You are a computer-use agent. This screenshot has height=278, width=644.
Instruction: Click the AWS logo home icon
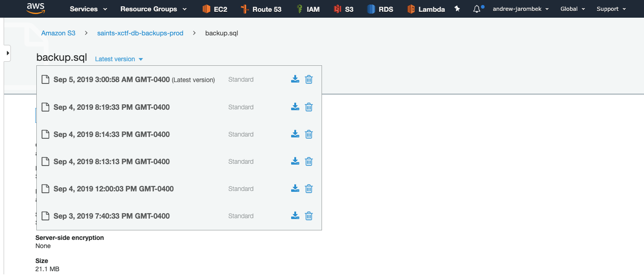[35, 8]
